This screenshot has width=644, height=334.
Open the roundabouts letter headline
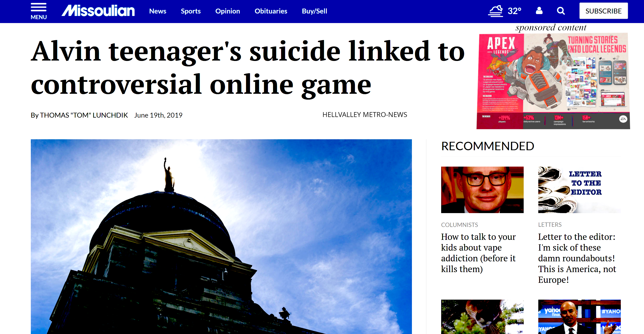[x=577, y=258]
